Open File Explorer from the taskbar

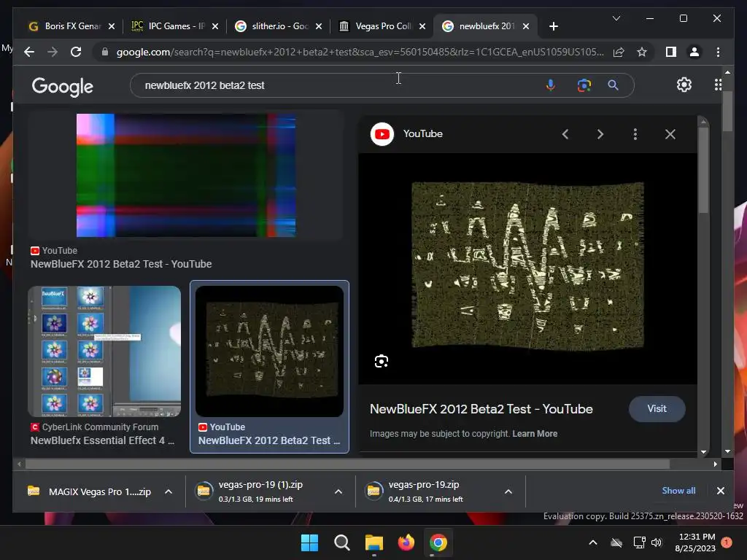pos(374,542)
